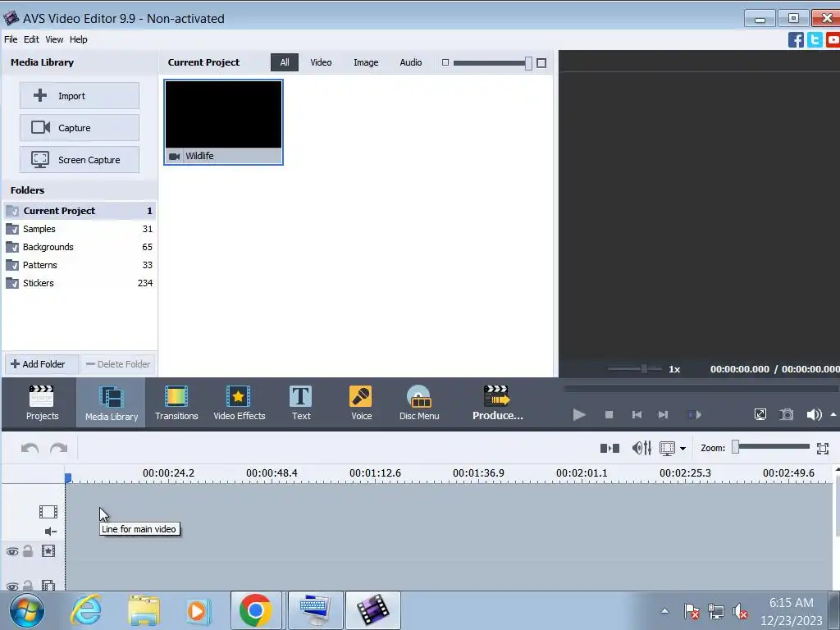Show All media types tab

[285, 62]
